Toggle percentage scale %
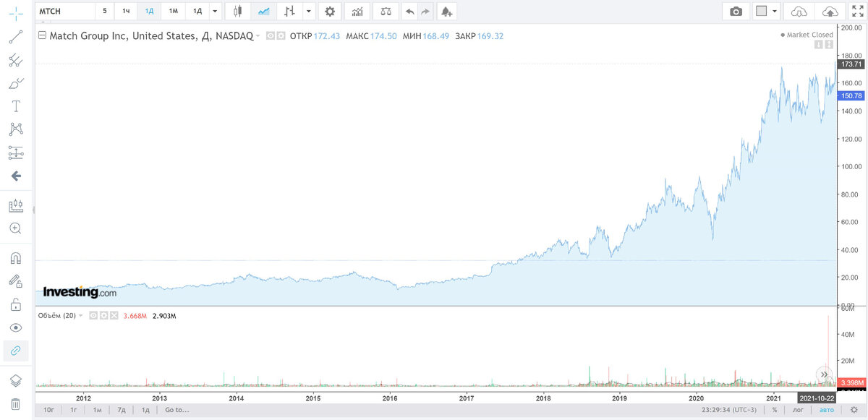This screenshot has height=420, width=868. (x=774, y=410)
